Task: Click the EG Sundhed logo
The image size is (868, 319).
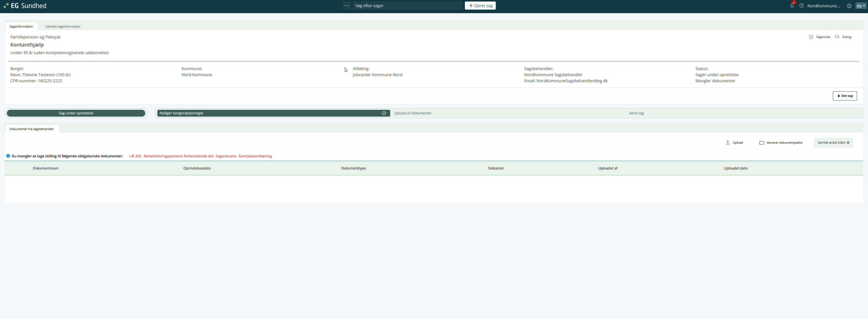Action: [25, 6]
